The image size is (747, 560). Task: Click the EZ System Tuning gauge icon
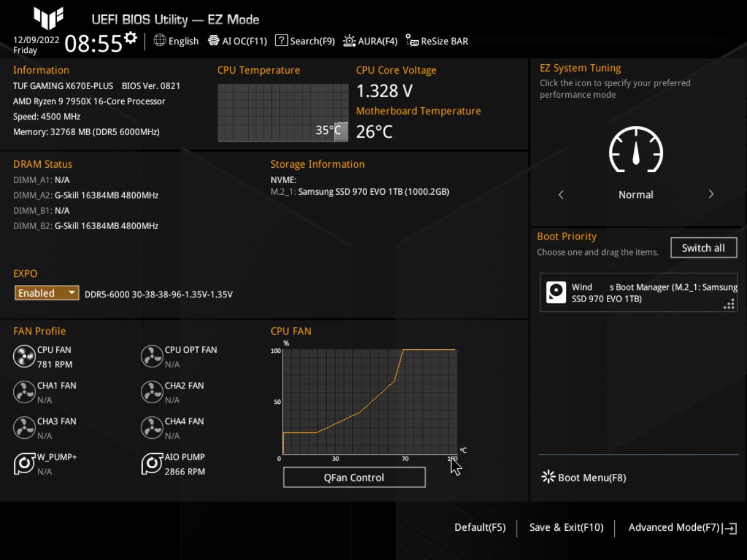point(636,149)
